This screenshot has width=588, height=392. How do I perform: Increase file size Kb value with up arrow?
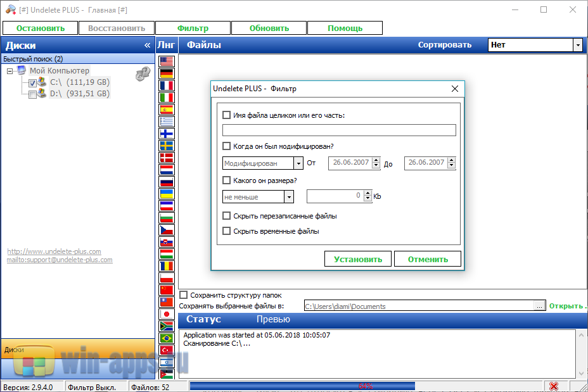coord(368,193)
